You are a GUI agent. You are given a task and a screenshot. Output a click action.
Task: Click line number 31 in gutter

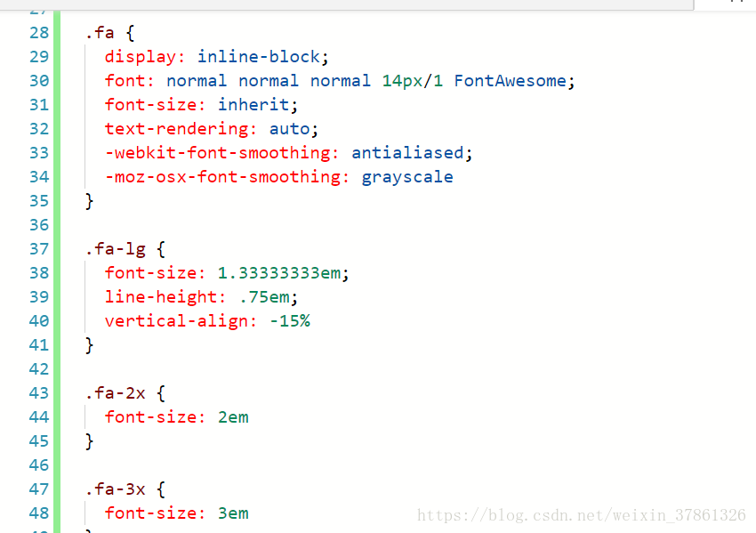[x=39, y=105]
